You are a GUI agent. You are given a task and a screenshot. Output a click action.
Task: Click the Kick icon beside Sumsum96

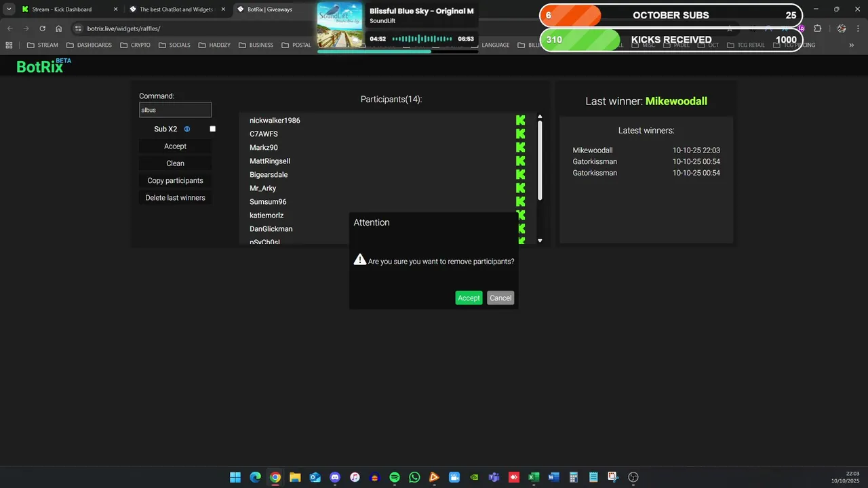pyautogui.click(x=521, y=201)
